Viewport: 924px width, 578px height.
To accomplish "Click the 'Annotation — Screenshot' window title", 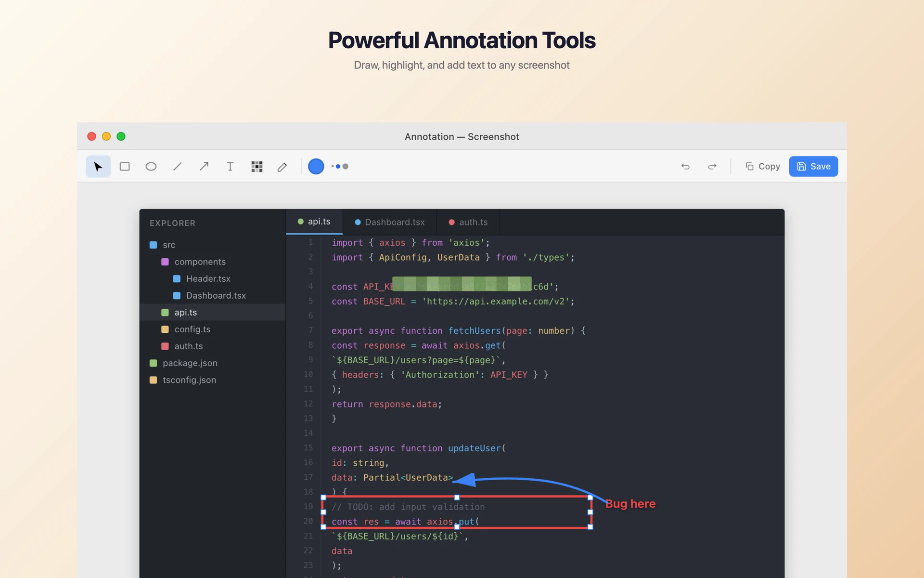I will 462,137.
